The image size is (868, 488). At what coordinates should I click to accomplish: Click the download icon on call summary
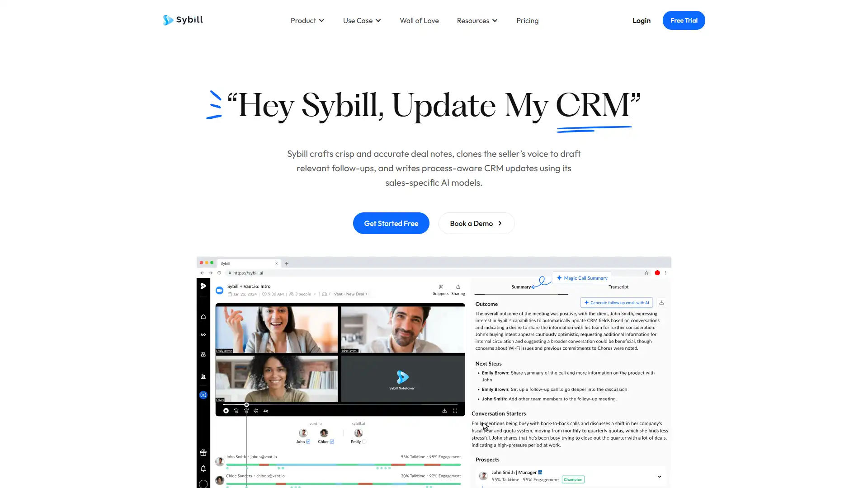[661, 303]
